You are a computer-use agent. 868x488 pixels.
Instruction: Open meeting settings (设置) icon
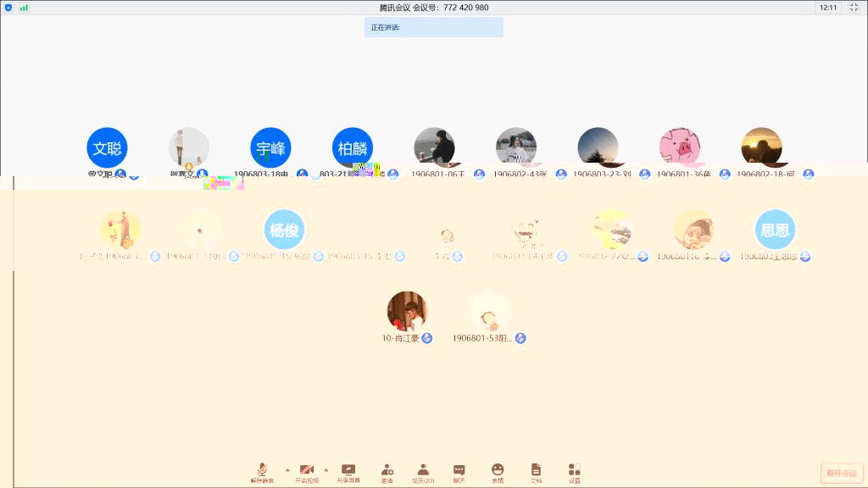[x=575, y=470]
